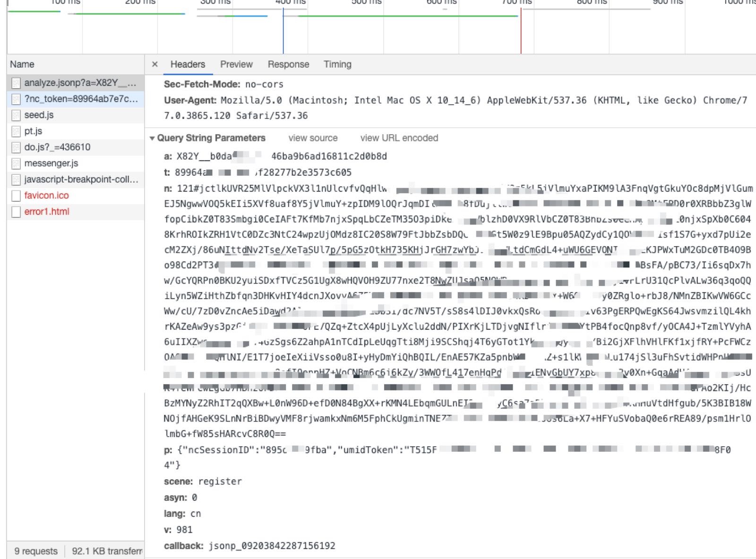Image resolution: width=756 pixels, height=559 pixels.
Task: Switch to the Headers tab
Action: [x=188, y=64]
